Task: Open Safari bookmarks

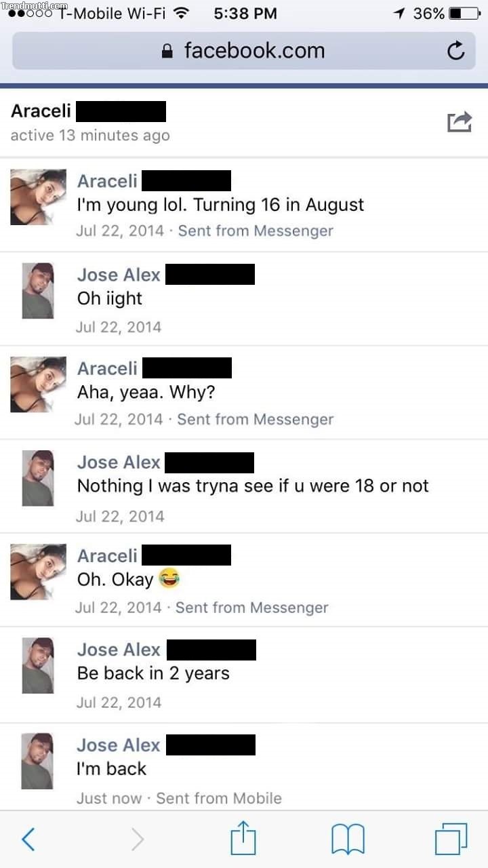Action: point(348,840)
